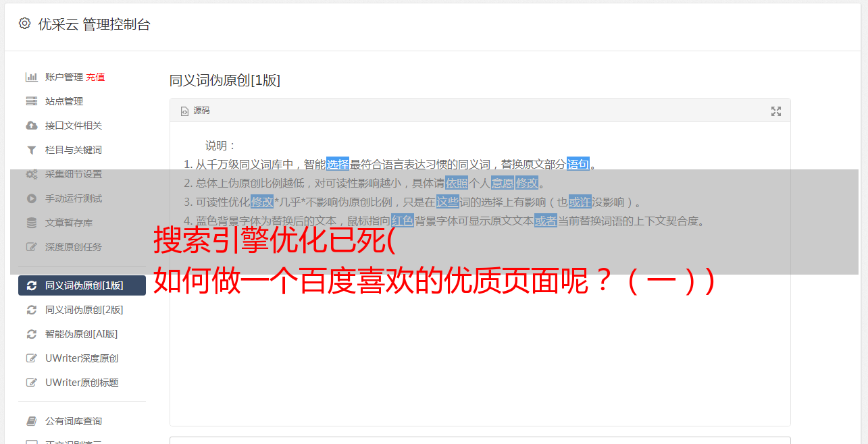Viewport: 868px width, 444px height.
Task: Toggle 源码 source view in editor toolbar
Action: [x=195, y=111]
